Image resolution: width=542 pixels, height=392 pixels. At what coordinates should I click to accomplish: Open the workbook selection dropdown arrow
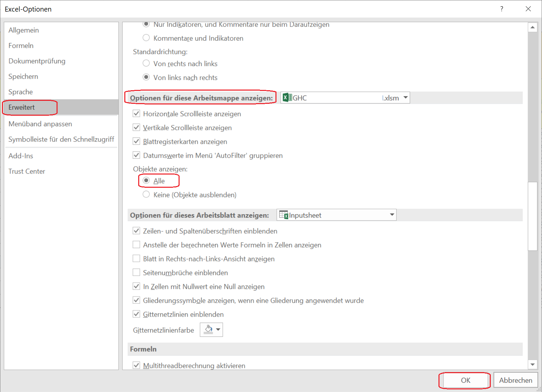[x=405, y=98]
